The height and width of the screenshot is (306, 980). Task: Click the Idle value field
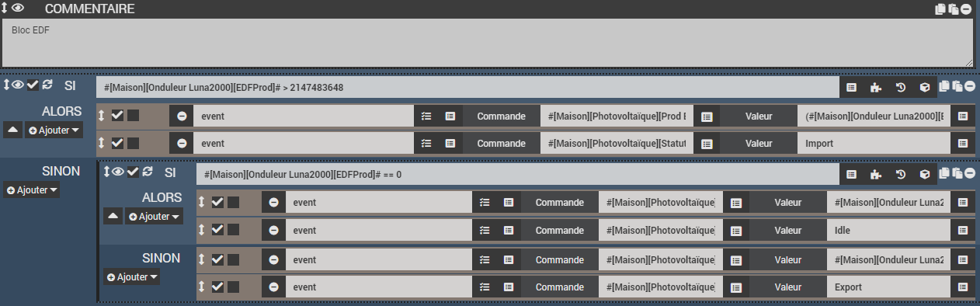pos(888,230)
